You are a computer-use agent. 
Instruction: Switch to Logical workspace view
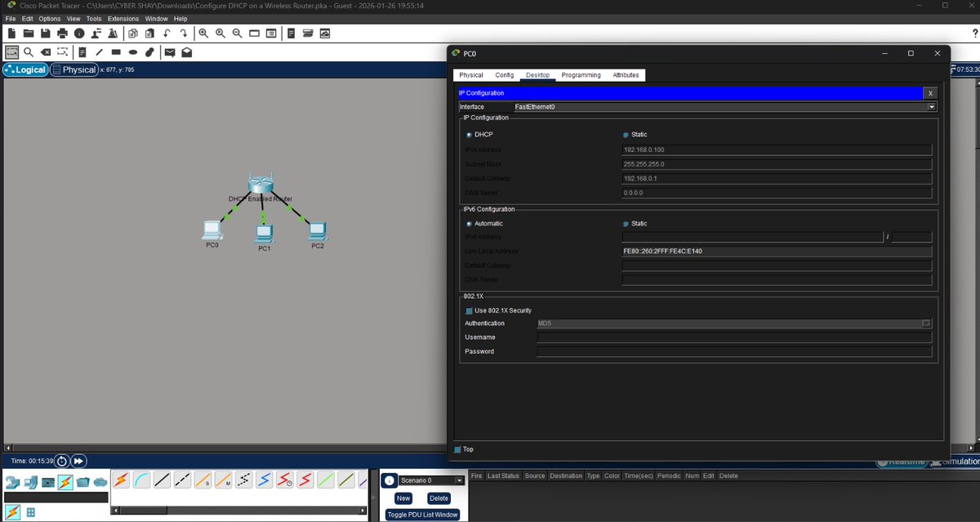point(25,69)
